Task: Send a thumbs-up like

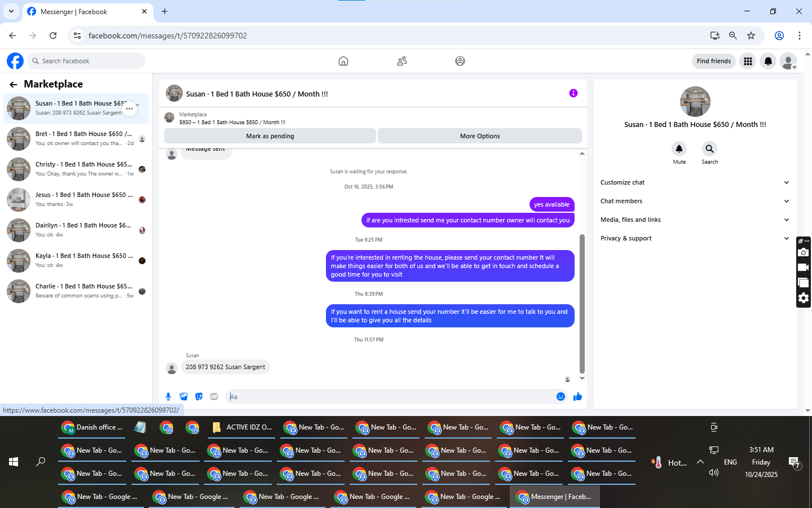Action: click(x=577, y=397)
